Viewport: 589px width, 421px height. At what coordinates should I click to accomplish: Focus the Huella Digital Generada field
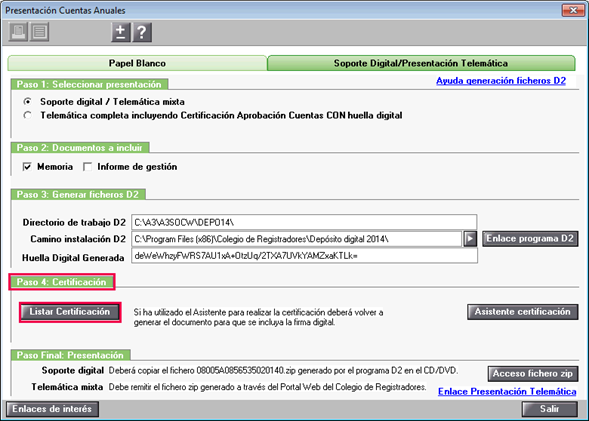point(304,256)
